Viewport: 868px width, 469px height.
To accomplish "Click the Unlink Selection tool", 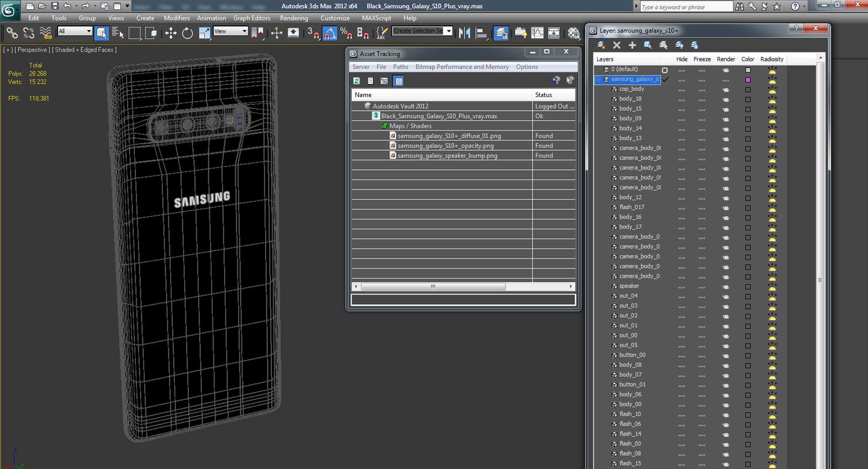I will (28, 33).
